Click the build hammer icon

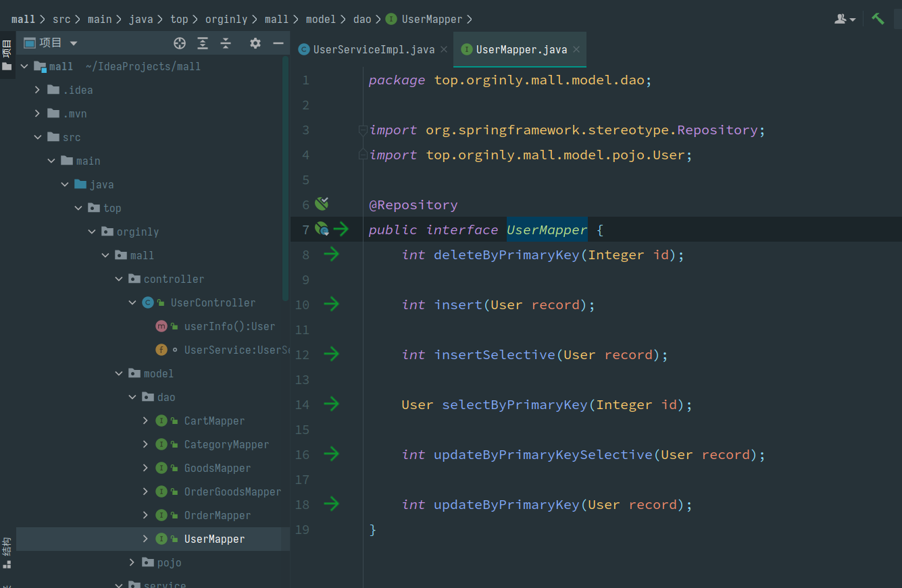click(x=878, y=19)
